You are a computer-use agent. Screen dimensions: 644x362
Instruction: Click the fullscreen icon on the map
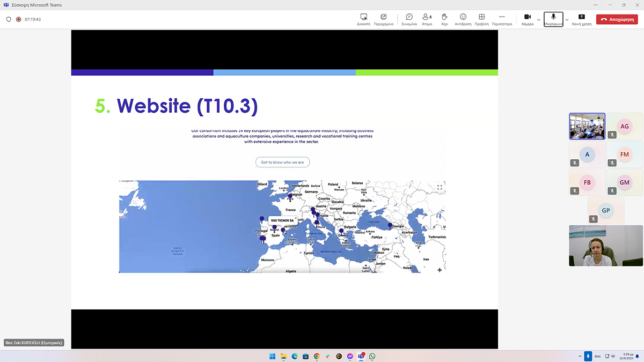click(x=440, y=187)
